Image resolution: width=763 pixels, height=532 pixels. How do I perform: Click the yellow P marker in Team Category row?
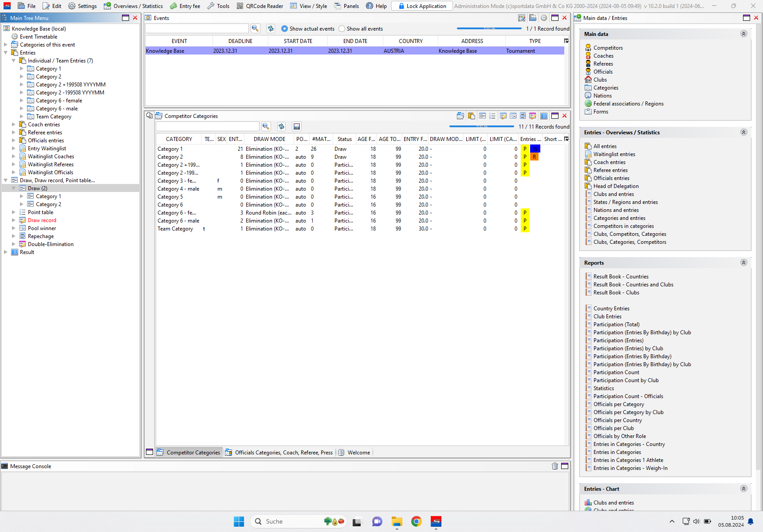525,228
